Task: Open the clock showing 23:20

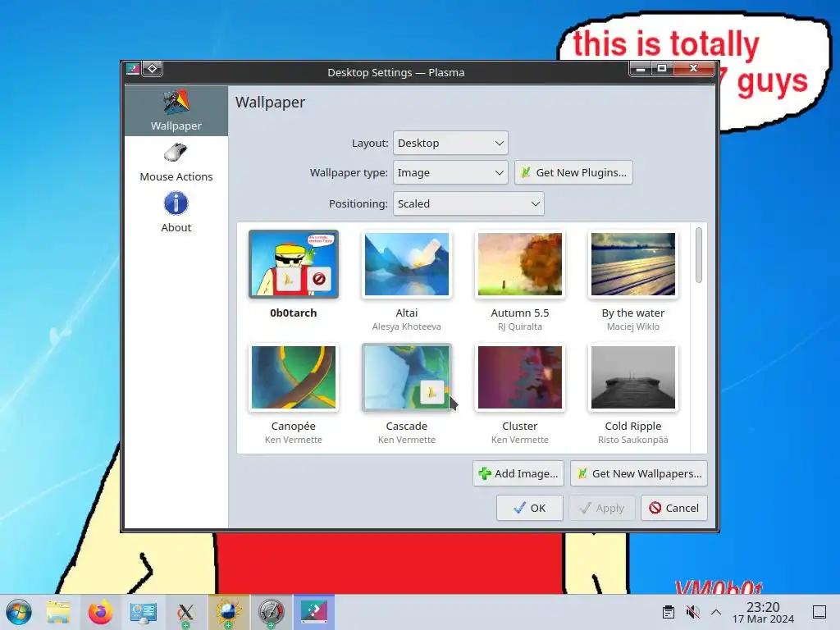Action: pos(763,612)
